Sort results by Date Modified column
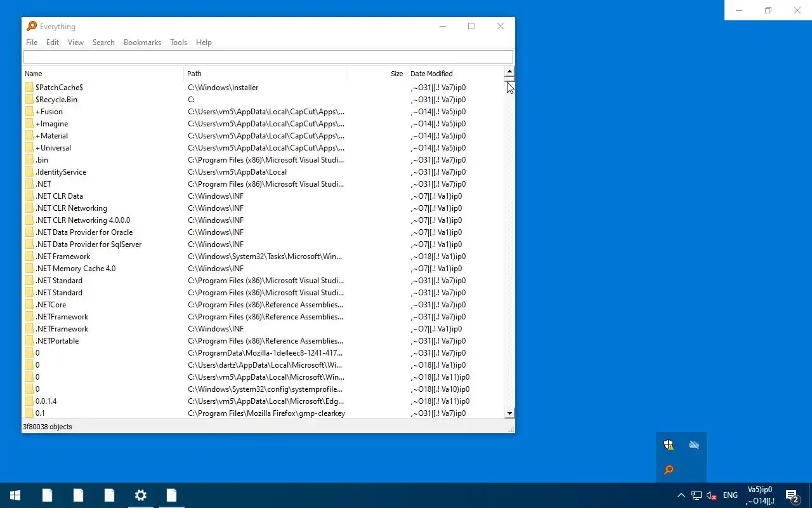 455,74
